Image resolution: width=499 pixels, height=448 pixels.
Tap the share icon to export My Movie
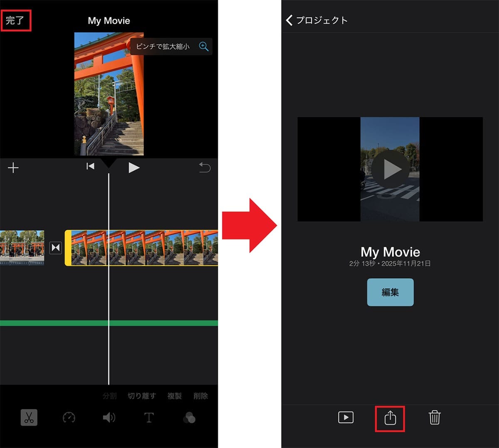click(x=390, y=418)
